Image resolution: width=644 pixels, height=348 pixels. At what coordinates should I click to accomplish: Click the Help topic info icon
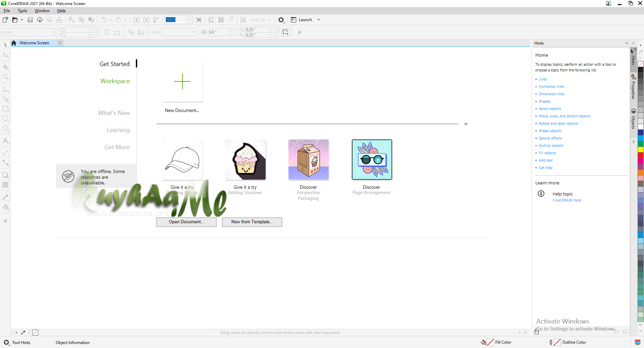541,194
